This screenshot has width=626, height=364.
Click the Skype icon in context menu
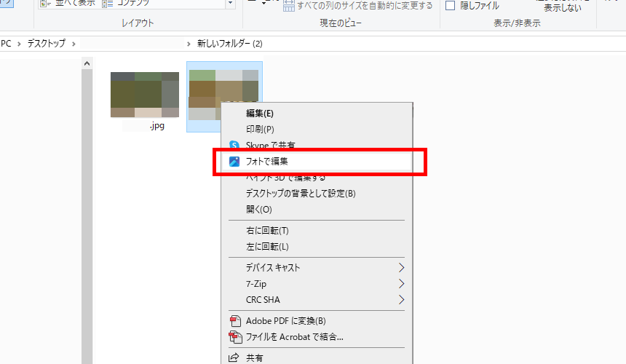[234, 146]
